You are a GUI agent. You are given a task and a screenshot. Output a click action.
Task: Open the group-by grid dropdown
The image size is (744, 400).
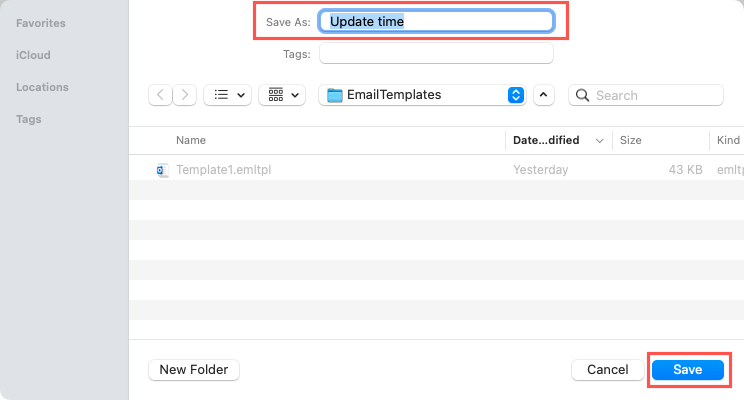282,95
